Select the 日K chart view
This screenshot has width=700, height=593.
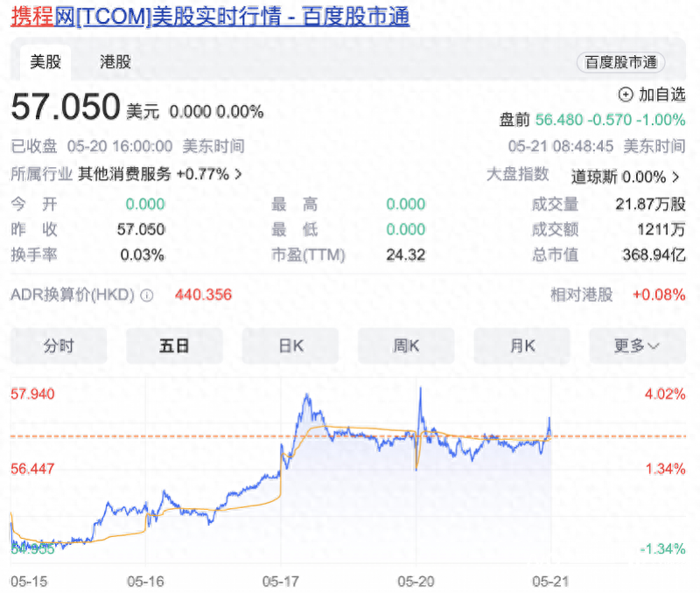pos(290,345)
